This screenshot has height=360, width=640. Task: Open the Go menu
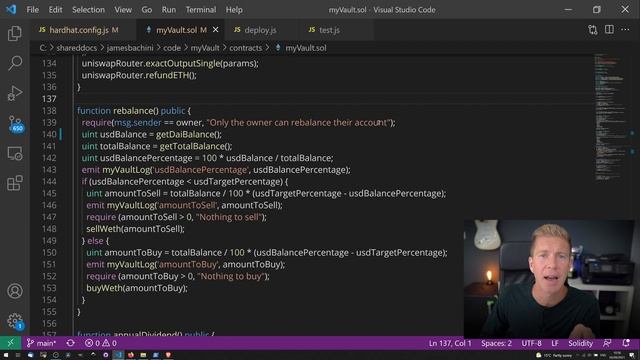(147, 10)
